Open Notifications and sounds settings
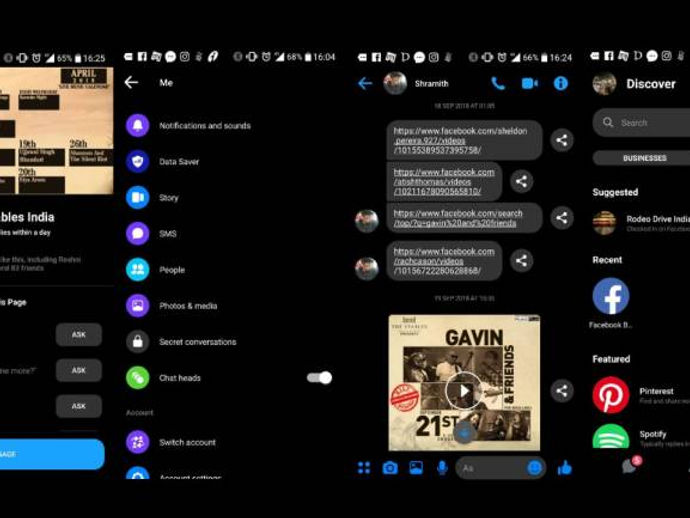This screenshot has height=518, width=690. click(205, 126)
